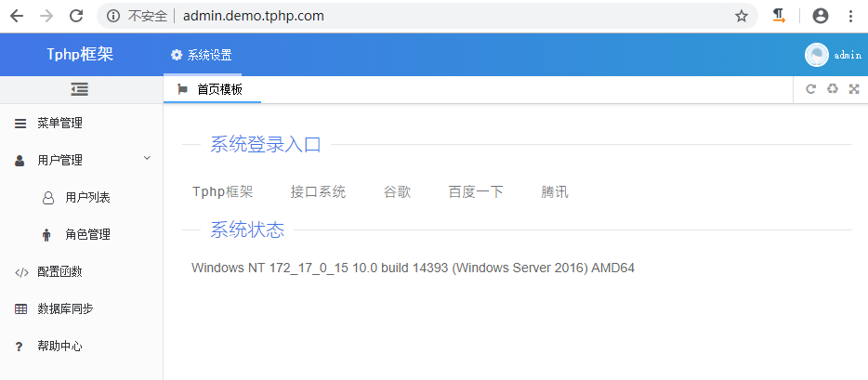Click the recycle icon in tab toolbar
868x380 pixels.
coord(833,88)
